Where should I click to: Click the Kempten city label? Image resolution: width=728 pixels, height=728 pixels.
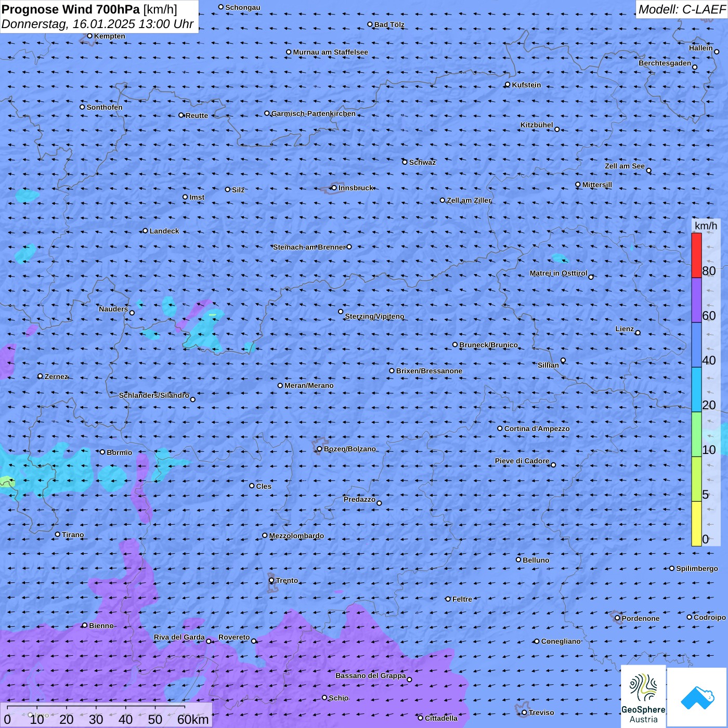pyautogui.click(x=109, y=36)
